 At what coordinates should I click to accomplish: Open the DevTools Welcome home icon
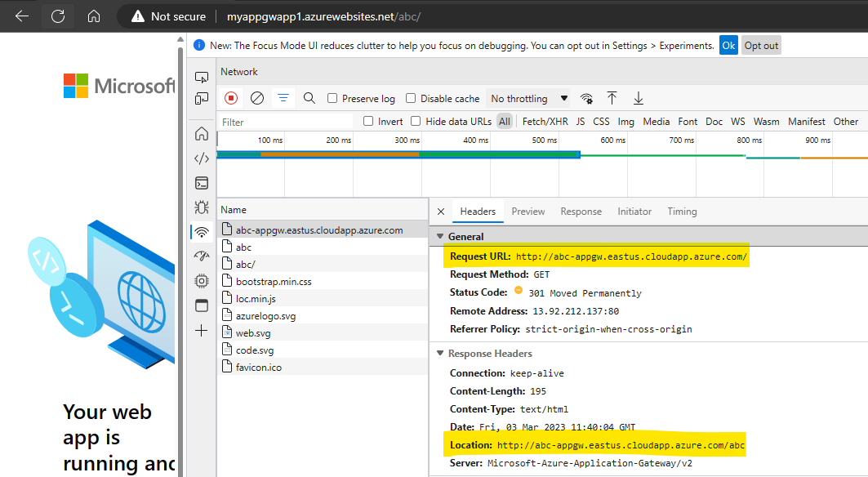[x=202, y=133]
